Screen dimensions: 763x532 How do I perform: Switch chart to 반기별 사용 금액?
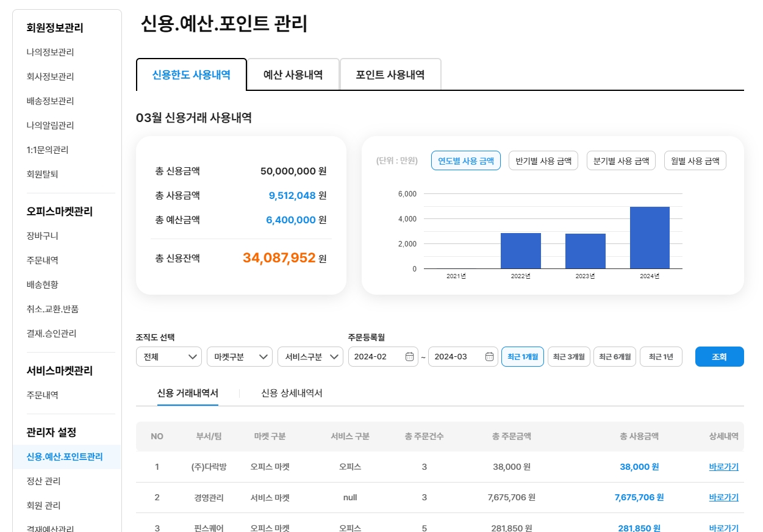(543, 161)
